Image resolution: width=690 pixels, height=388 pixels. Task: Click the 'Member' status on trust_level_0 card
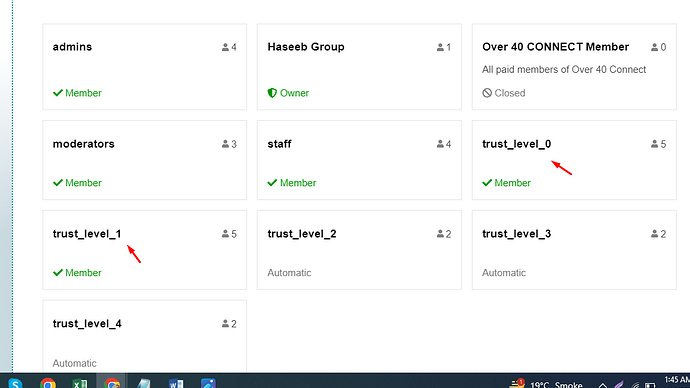513,183
